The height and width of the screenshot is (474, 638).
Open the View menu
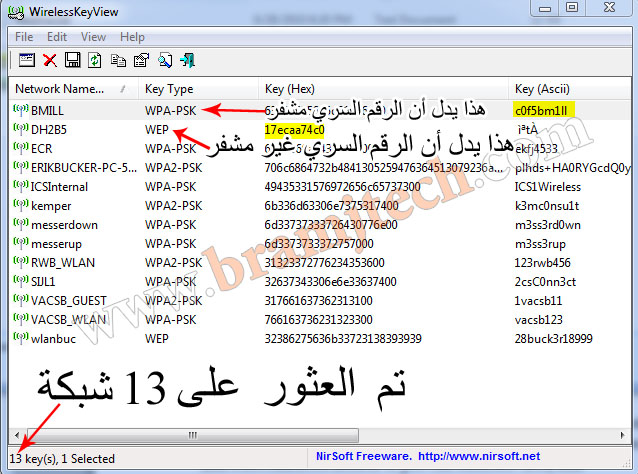[x=94, y=37]
